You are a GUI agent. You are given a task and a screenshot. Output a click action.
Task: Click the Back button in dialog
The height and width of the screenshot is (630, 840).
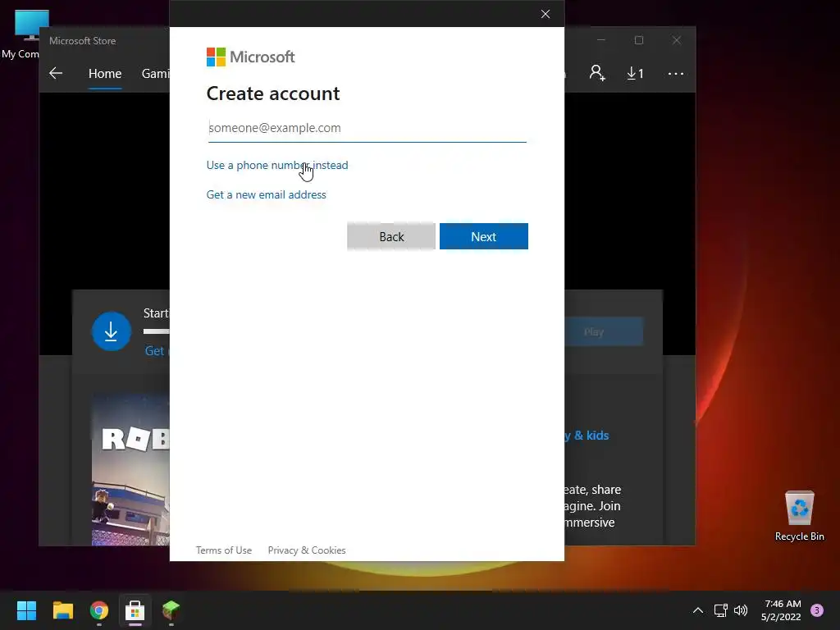click(391, 236)
